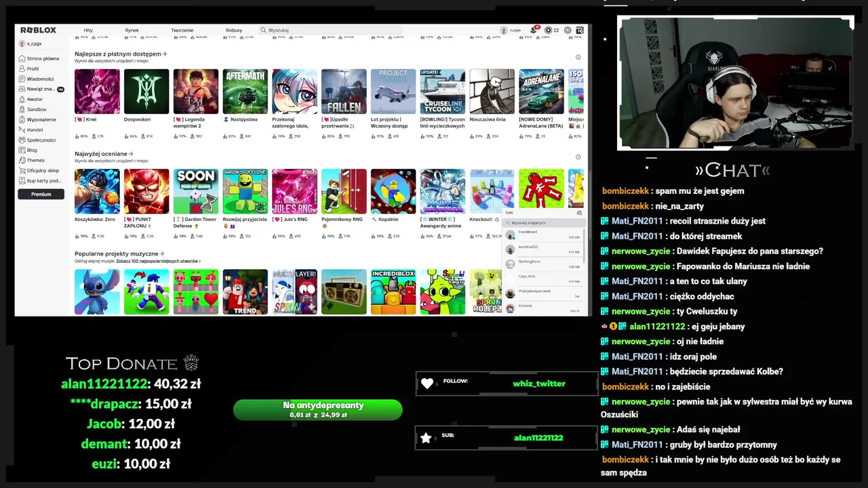Viewport: 868px width, 488px height.
Task: Open the Krwi game thumbnail
Action: click(x=97, y=91)
